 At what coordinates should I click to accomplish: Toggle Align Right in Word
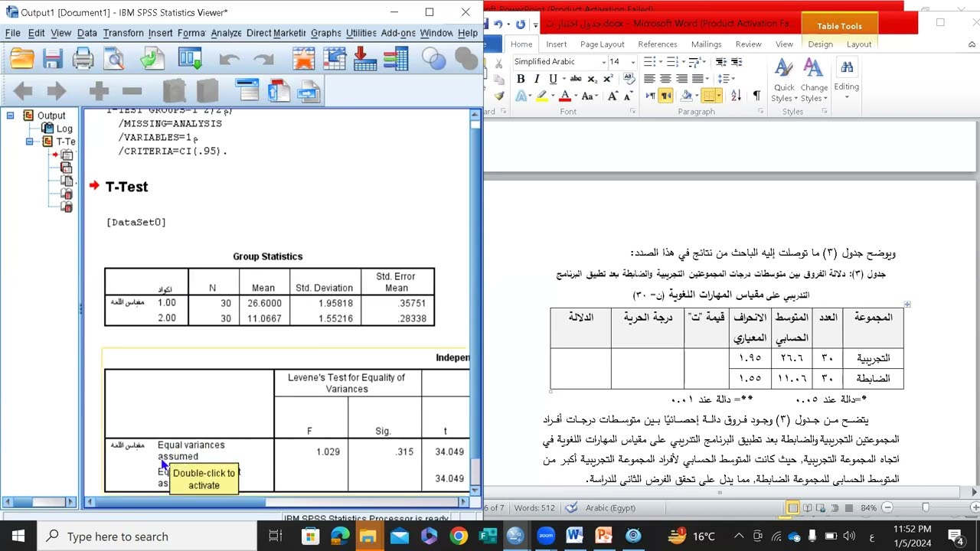[681, 79]
